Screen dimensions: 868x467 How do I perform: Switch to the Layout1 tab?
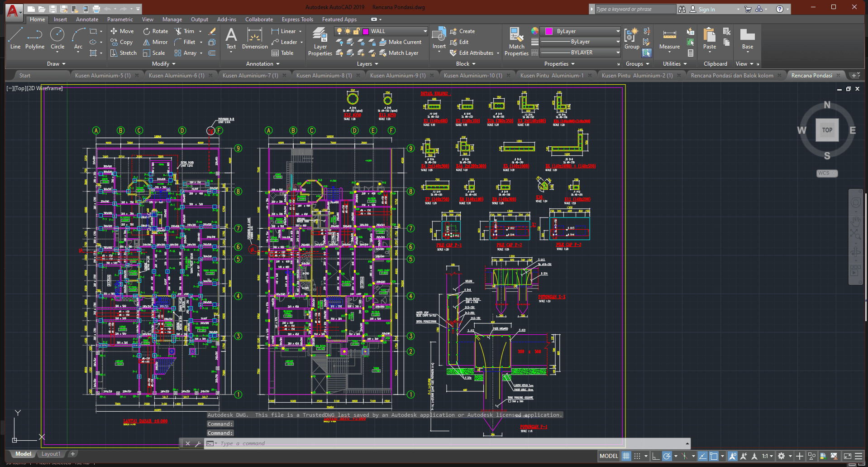pyautogui.click(x=51, y=454)
